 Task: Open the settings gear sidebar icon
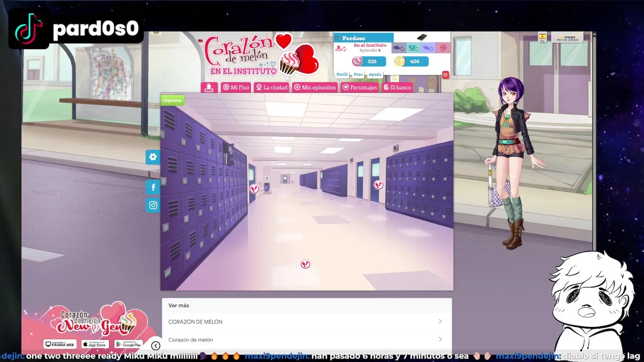click(x=153, y=157)
